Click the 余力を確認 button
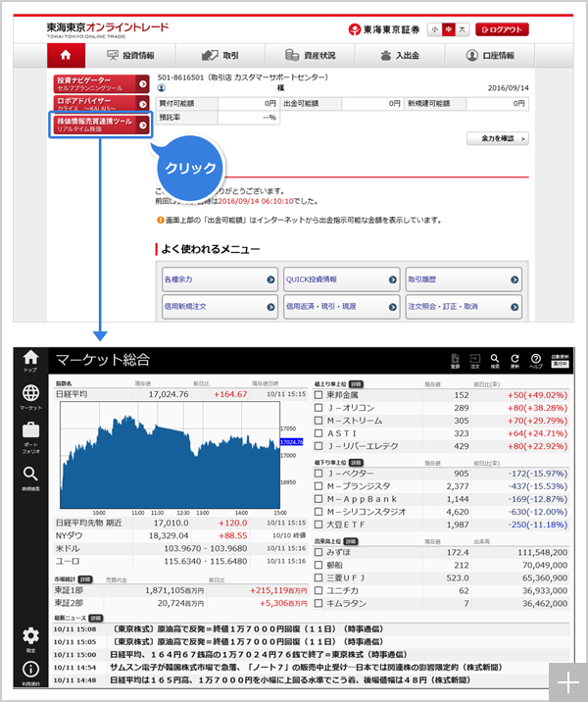 point(498,139)
